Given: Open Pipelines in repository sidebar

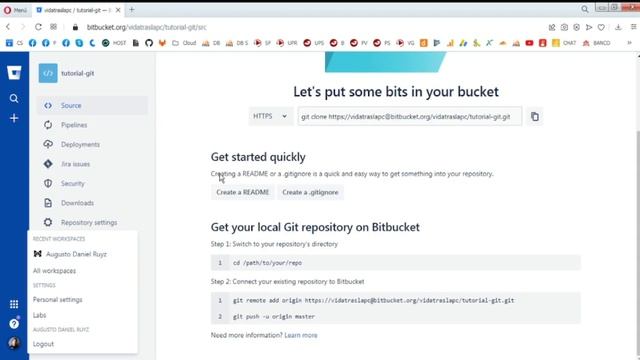Looking at the screenshot, I should pyautogui.click(x=93, y=125).
